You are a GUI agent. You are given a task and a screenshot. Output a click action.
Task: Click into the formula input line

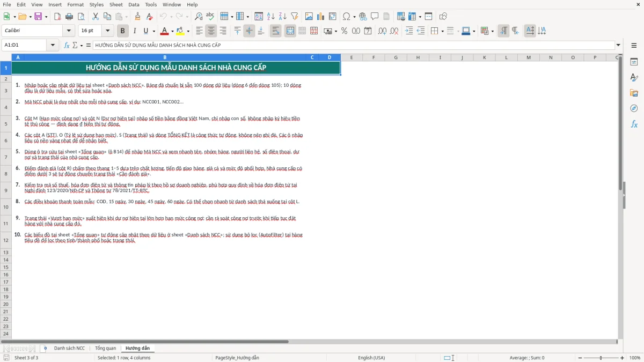353,45
